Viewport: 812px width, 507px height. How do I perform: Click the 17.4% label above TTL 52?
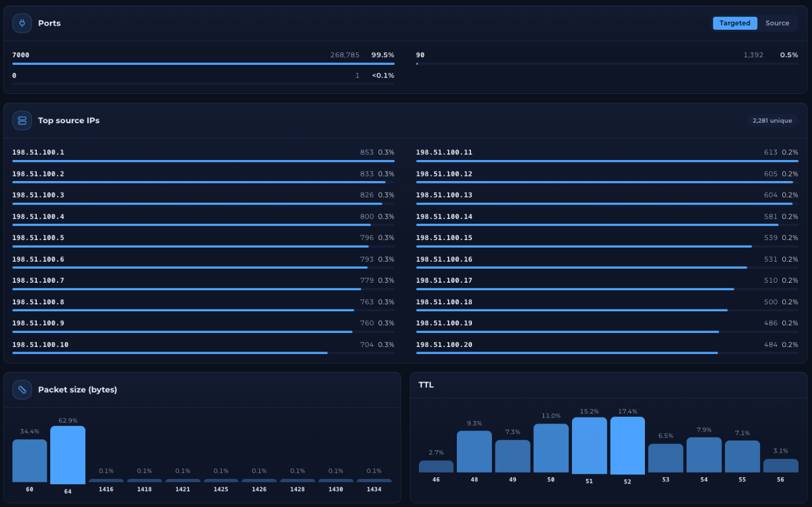pos(627,411)
